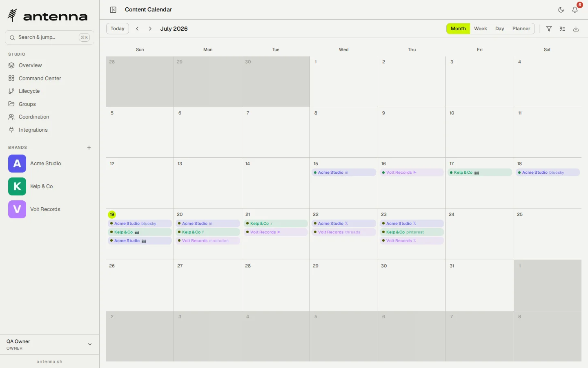This screenshot has height=368, width=588.
Task: Open Kelp & Co post on July 19
Action: [x=140, y=232]
